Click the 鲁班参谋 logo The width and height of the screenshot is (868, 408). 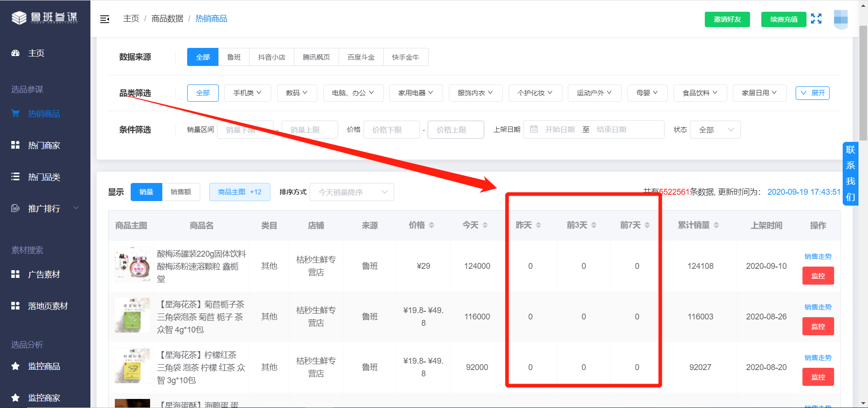[45, 18]
